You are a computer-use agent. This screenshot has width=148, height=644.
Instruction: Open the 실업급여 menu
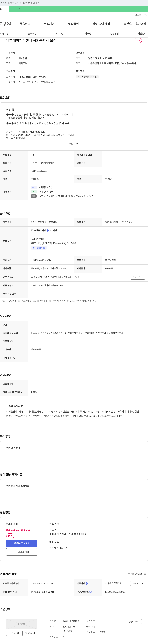point(73,24)
